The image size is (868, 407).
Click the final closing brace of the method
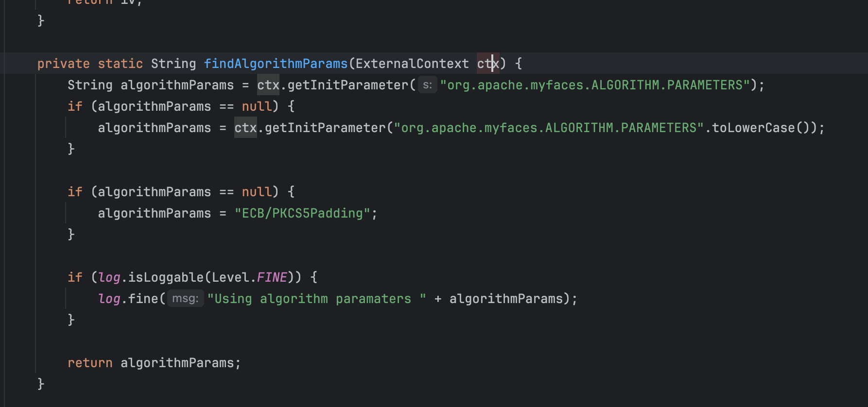[41, 384]
